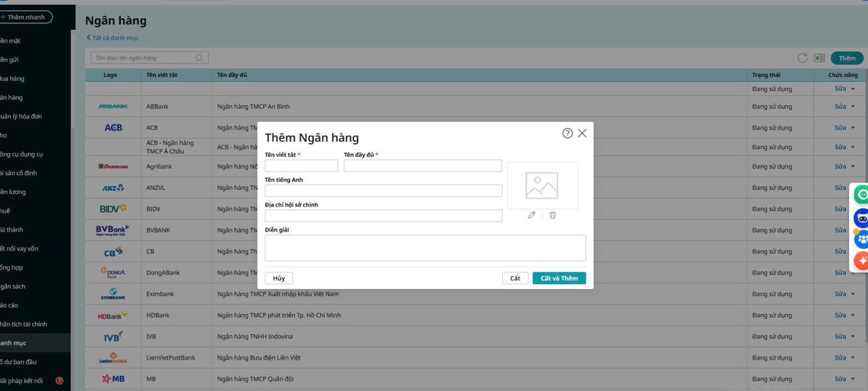868x391 pixels.
Task: Sort by the Trạng thái column header
Action: pyautogui.click(x=766, y=75)
